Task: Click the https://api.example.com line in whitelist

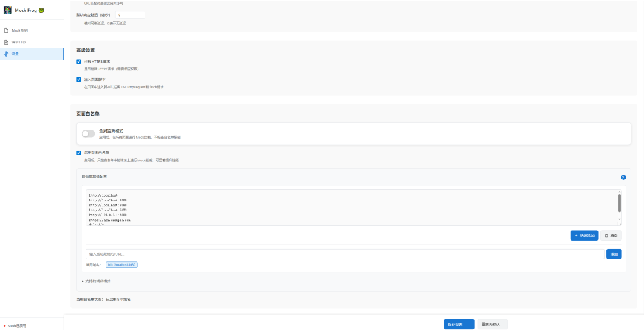Action: tap(110, 220)
